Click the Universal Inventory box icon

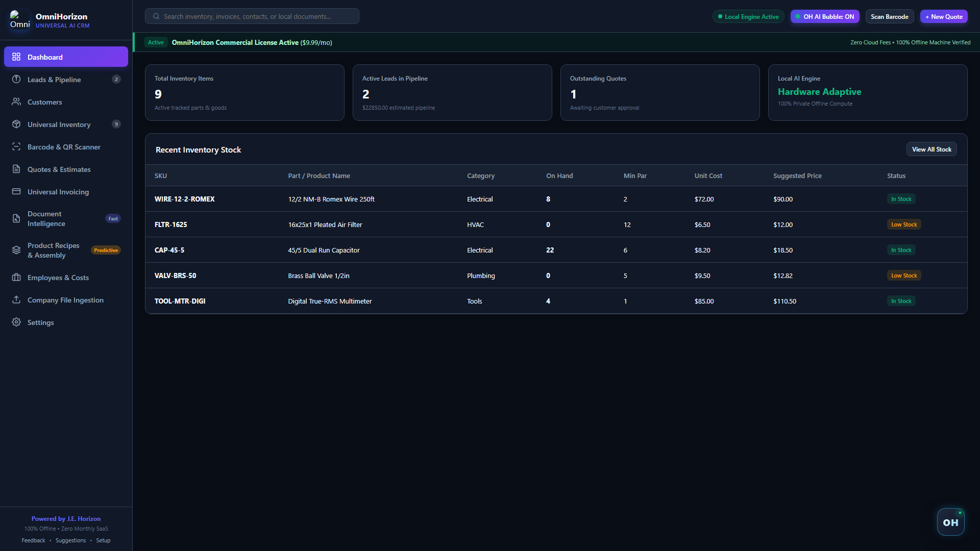16,124
